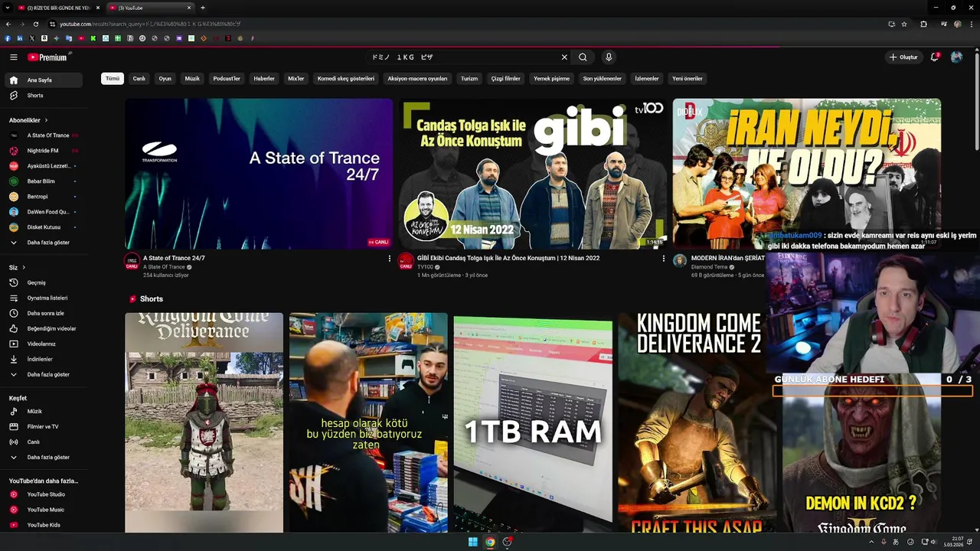
Task: Open the gibi Candaş Tolga Işık thumbnail
Action: click(x=533, y=174)
